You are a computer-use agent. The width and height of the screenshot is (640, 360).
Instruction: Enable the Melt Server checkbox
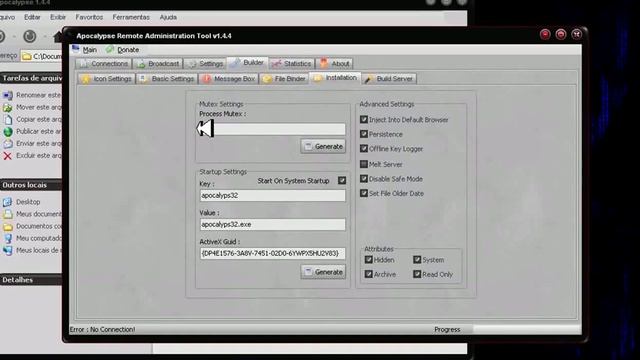tap(364, 164)
